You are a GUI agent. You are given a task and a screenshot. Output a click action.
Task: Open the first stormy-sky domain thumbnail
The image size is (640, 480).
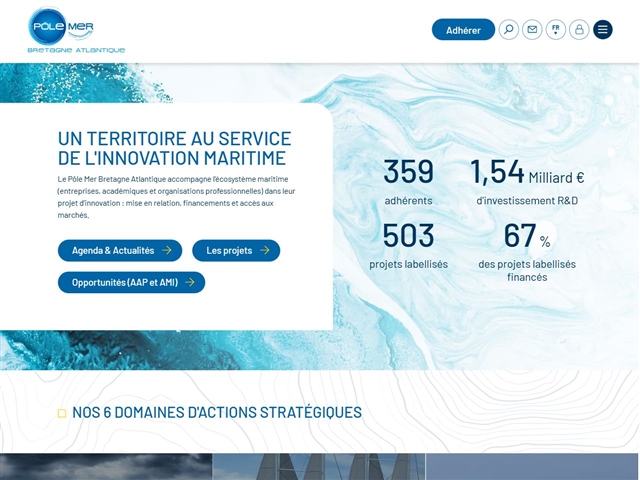106,467
